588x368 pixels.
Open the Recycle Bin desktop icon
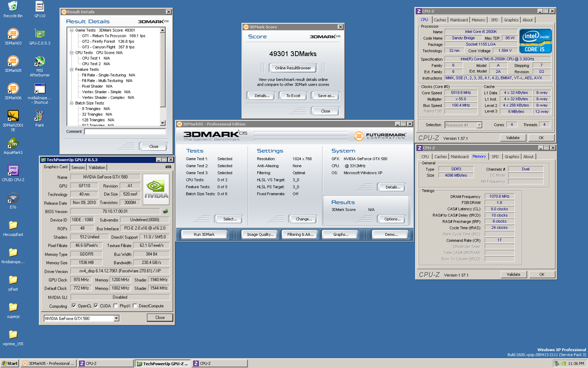click(13, 9)
